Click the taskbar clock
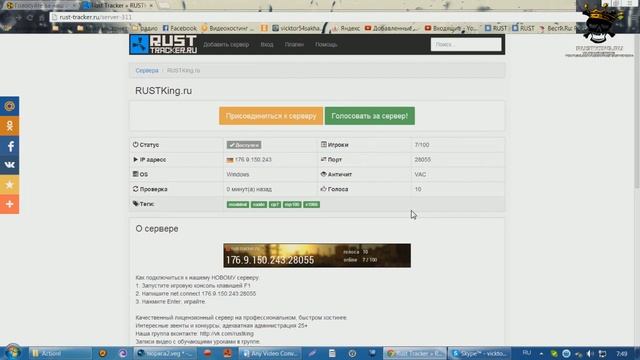640x360 pixels. coord(622,353)
